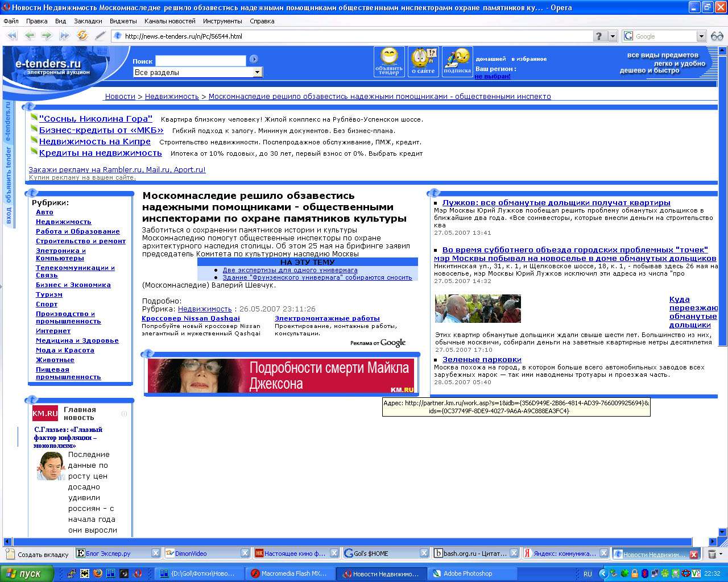
Task: Open the 'Виджеты' menu
Action: (x=123, y=21)
